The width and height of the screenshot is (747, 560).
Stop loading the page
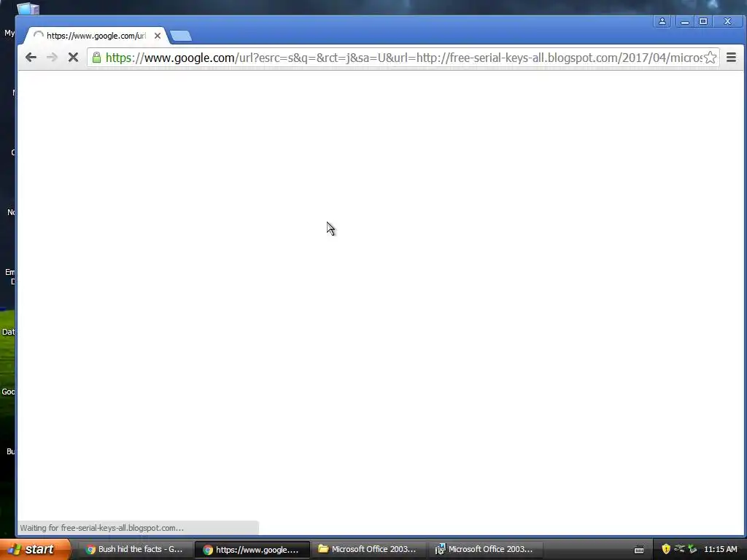coord(73,58)
